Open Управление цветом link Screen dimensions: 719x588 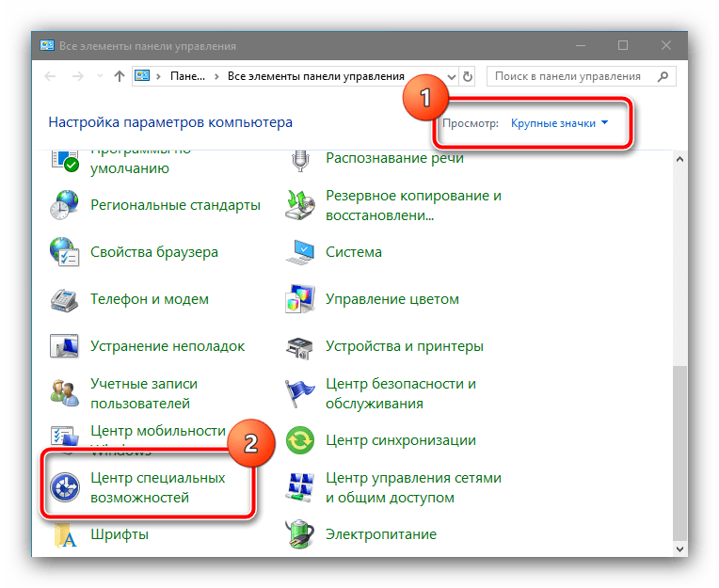point(392,299)
